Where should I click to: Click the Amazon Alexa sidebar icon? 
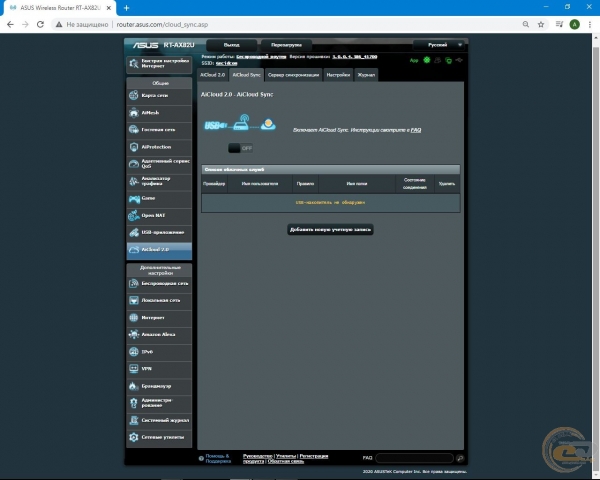point(134,334)
